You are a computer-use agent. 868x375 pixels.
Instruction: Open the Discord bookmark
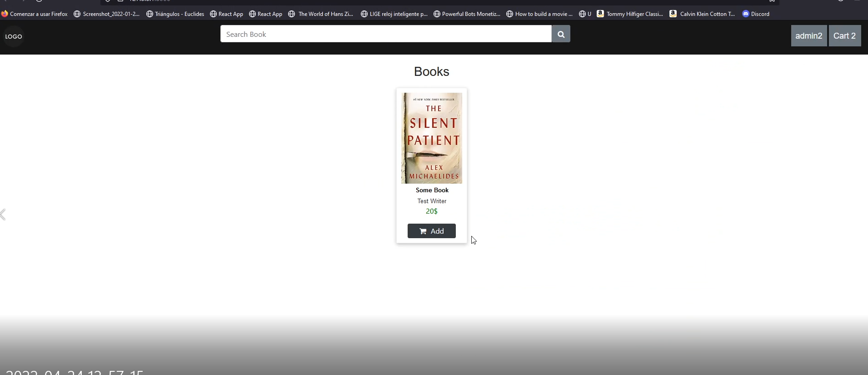756,14
